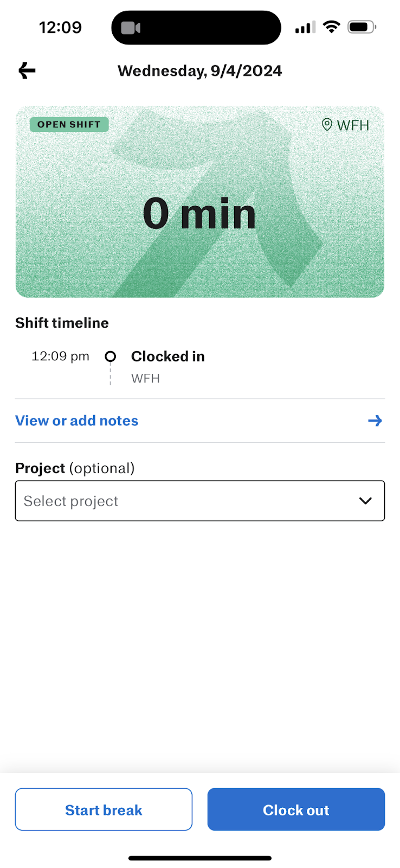The width and height of the screenshot is (400, 868).
Task: Tap the clocked-in timeline circle marker
Action: click(x=111, y=356)
